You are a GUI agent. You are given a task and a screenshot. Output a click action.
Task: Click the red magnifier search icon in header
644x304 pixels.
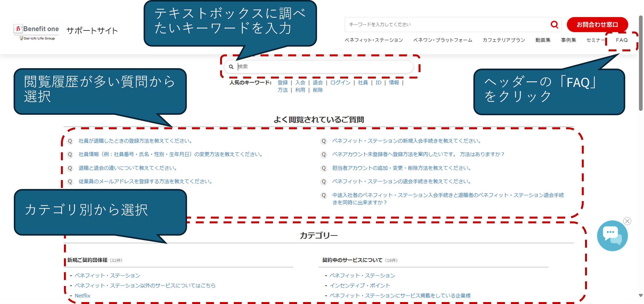coord(554,24)
